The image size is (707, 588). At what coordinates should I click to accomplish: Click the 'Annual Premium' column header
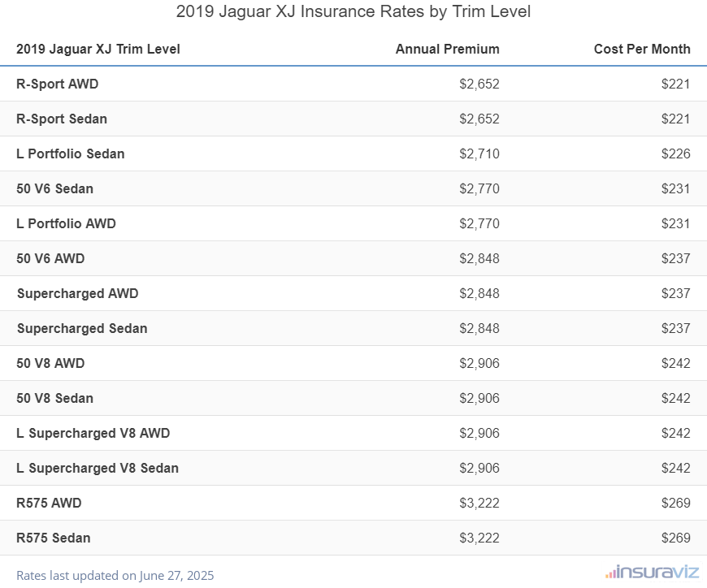point(447,49)
